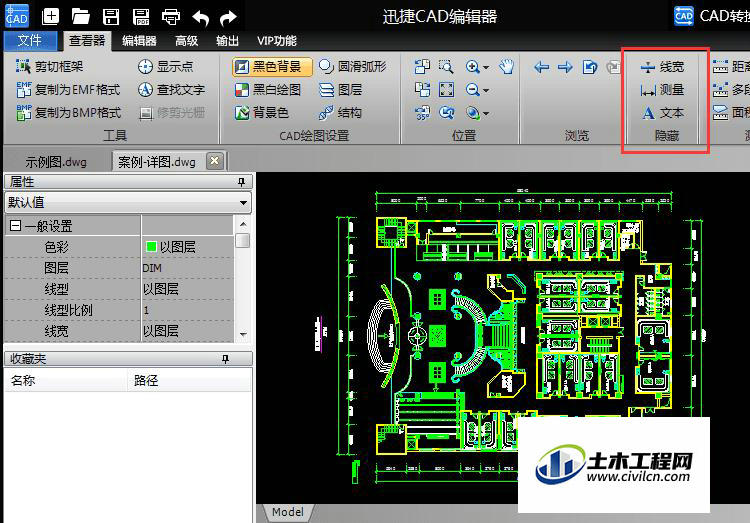Click the 结构 button
Screen dimensions: 750x523
click(x=340, y=112)
